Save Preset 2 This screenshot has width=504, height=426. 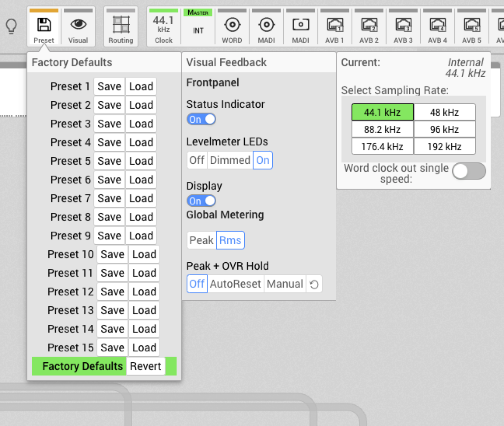coord(109,105)
